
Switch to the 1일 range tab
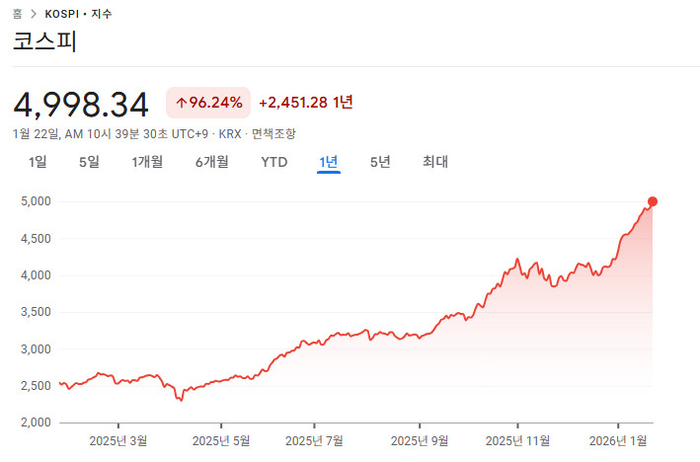tap(37, 162)
